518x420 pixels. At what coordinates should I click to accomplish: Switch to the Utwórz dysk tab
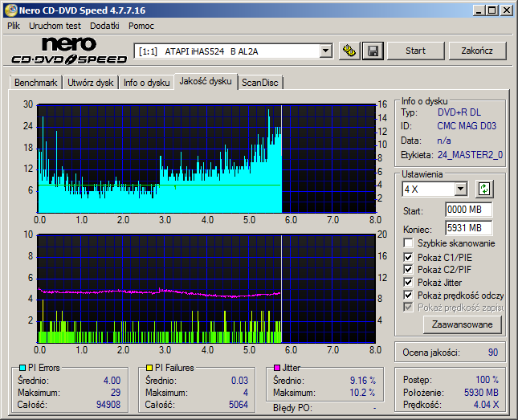click(x=91, y=83)
